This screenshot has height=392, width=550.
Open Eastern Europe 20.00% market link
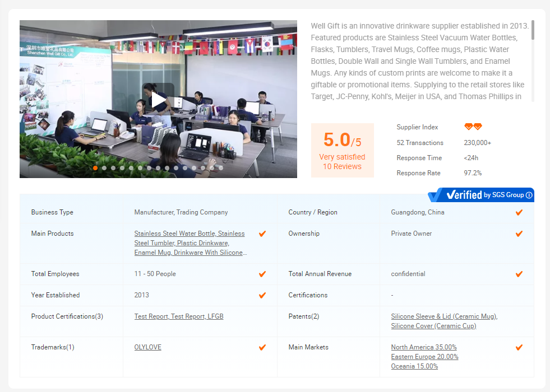[x=425, y=357]
